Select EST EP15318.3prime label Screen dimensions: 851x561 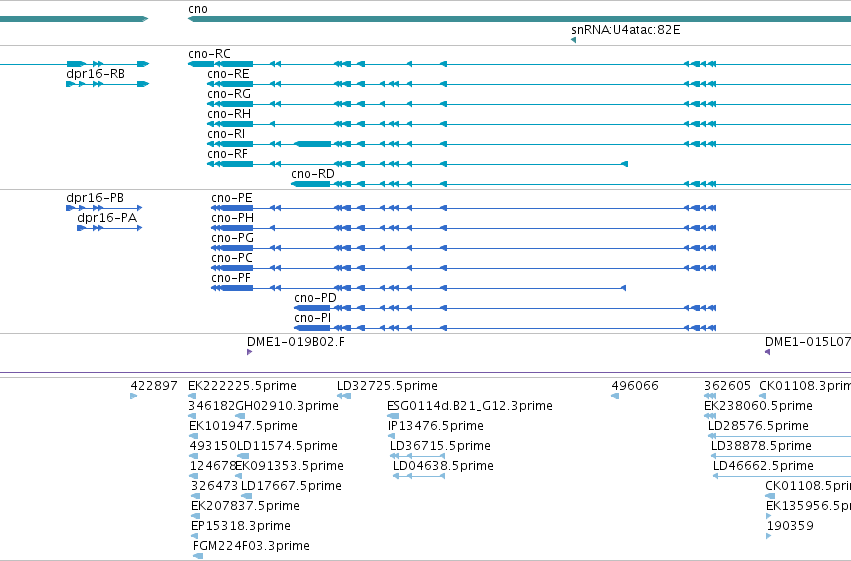tap(240, 526)
